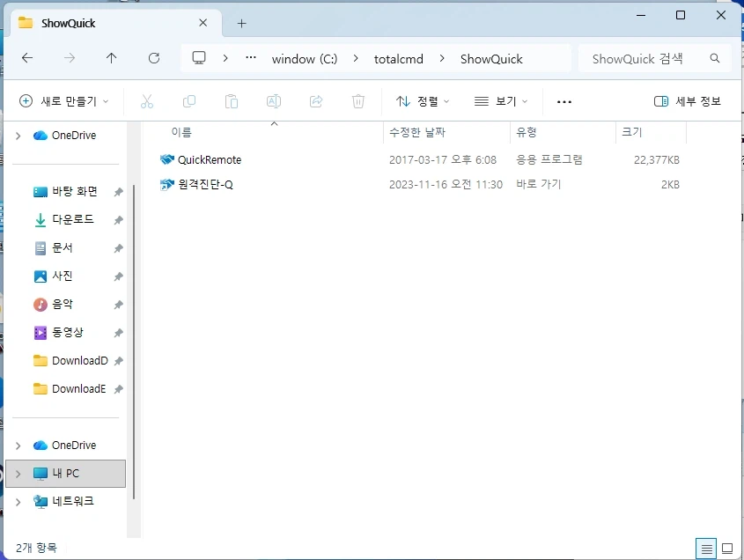Image resolution: width=744 pixels, height=560 pixels.
Task: Click the up-one-level arrow icon
Action: click(111, 58)
